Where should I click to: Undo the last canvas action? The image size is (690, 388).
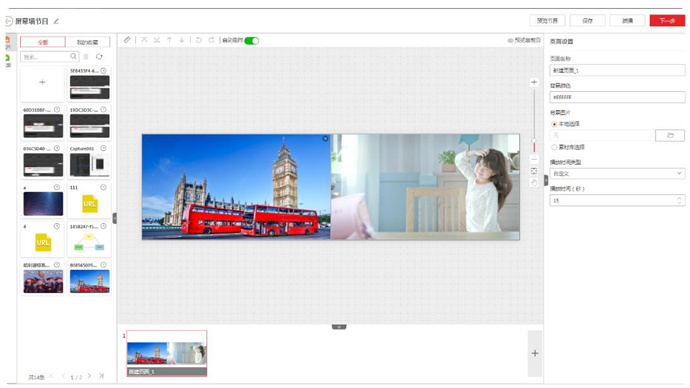199,40
